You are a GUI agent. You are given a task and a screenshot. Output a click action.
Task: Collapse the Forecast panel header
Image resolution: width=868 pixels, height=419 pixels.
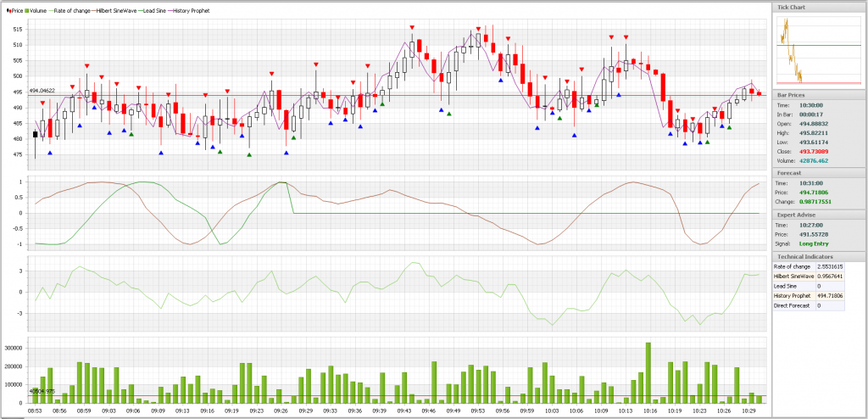click(x=820, y=173)
